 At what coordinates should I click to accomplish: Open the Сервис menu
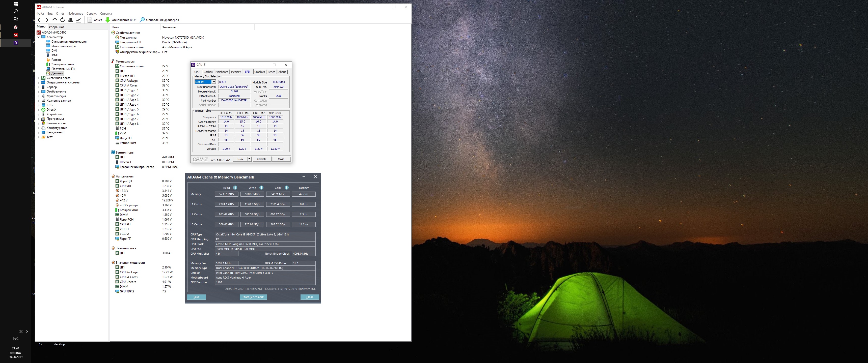click(x=91, y=13)
